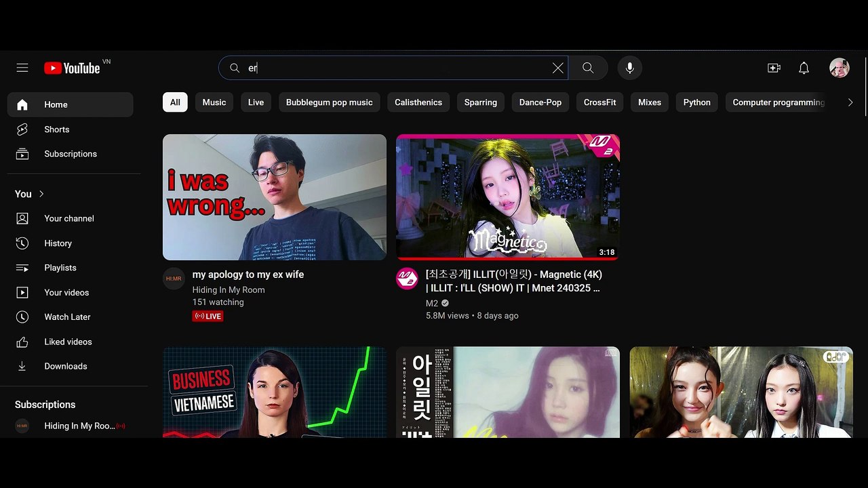Play the 'i was wrong...' thumbnail video
This screenshot has width=868, height=488.
tap(275, 197)
